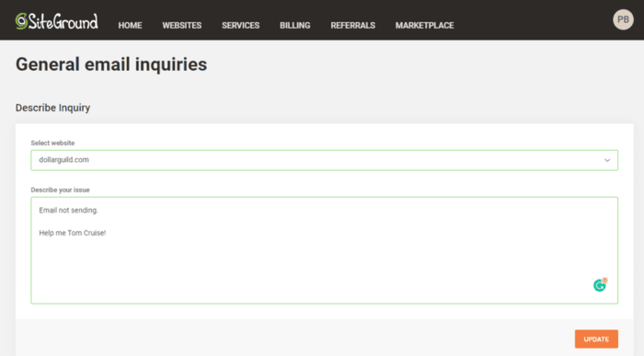The width and height of the screenshot is (644, 356).
Task: Click the 'Email not sending.' text line
Action: (69, 211)
